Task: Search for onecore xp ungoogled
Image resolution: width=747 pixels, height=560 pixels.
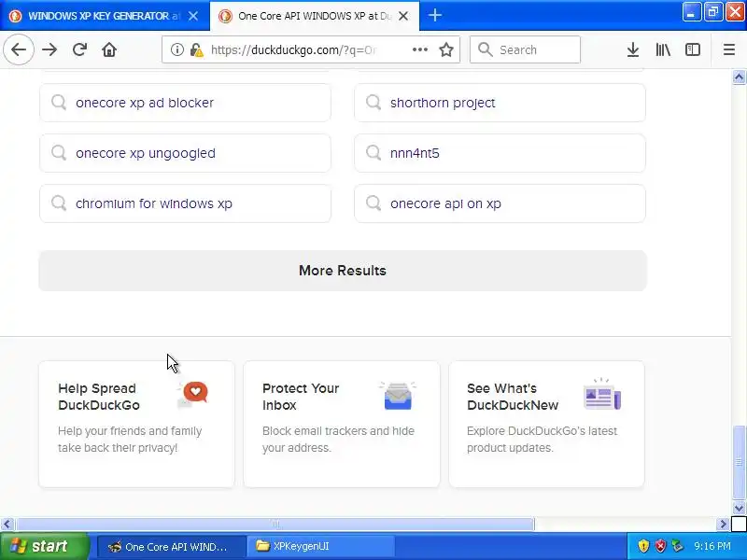Action: coord(185,153)
